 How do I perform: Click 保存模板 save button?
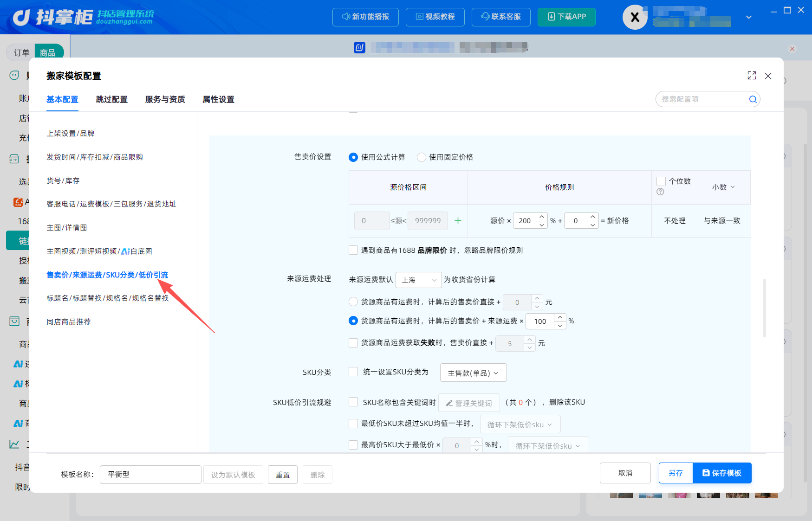click(722, 473)
